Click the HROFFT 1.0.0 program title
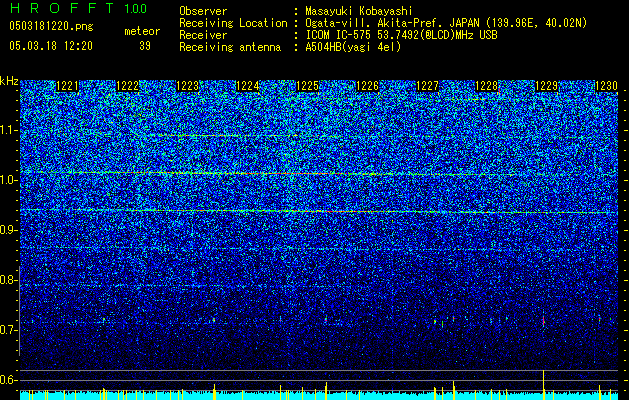629x400 pixels. pyautogui.click(x=78, y=8)
